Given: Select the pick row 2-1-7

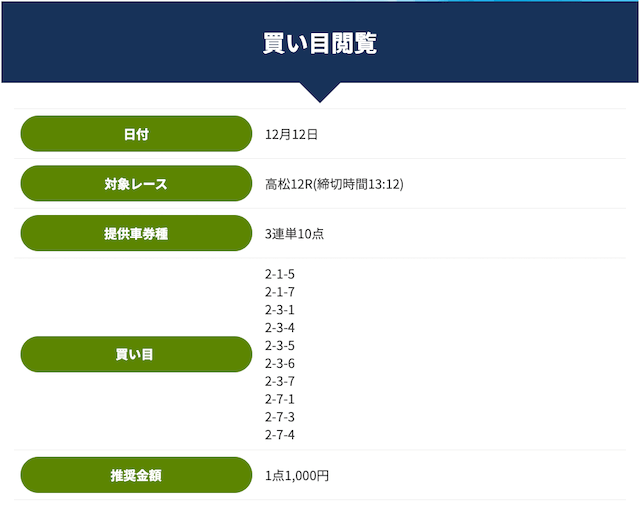Looking at the screenshot, I should tap(280, 292).
